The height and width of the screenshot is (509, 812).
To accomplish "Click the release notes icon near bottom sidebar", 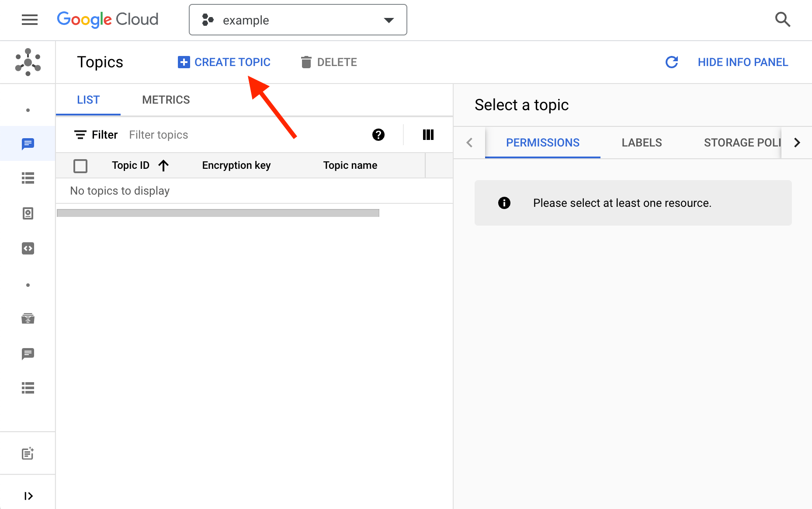I will tap(28, 453).
